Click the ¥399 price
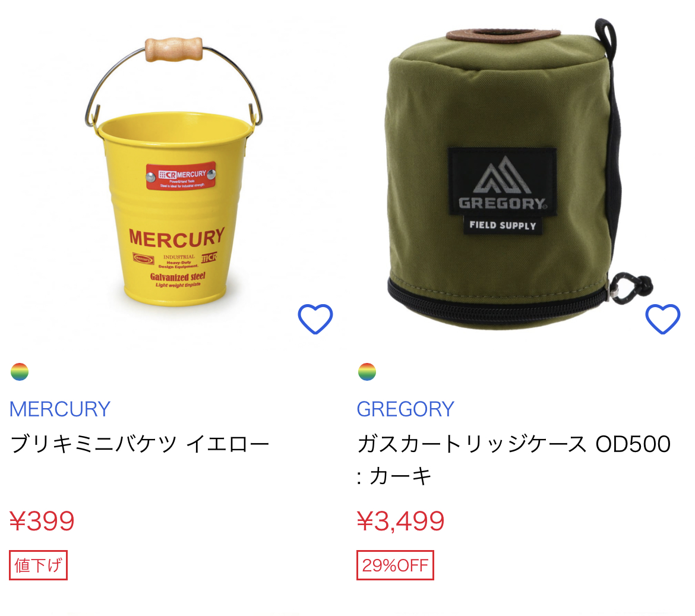 pos(42,521)
